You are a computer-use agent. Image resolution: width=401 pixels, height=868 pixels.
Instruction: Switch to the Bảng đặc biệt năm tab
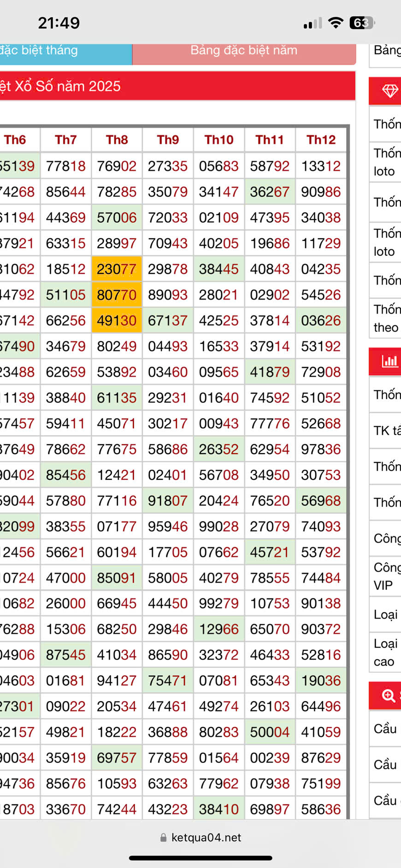click(244, 51)
